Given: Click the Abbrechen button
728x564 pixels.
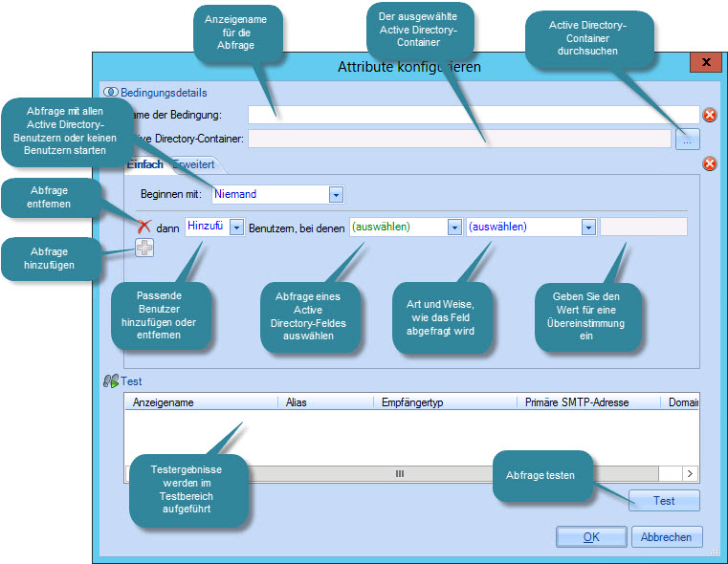Looking at the screenshot, I should click(667, 537).
